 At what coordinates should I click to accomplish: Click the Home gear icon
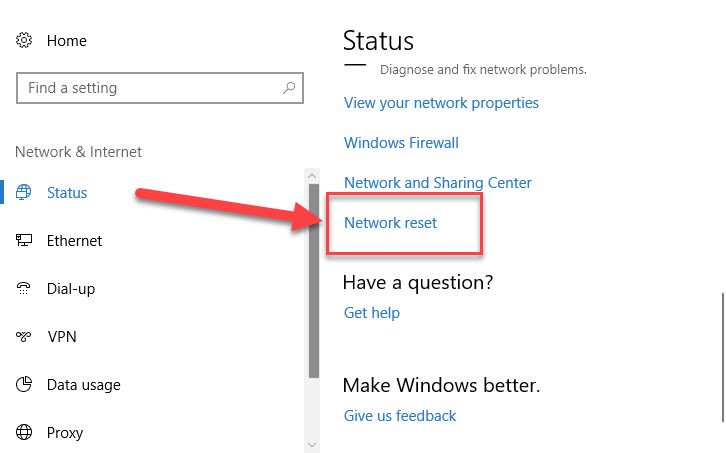point(24,40)
